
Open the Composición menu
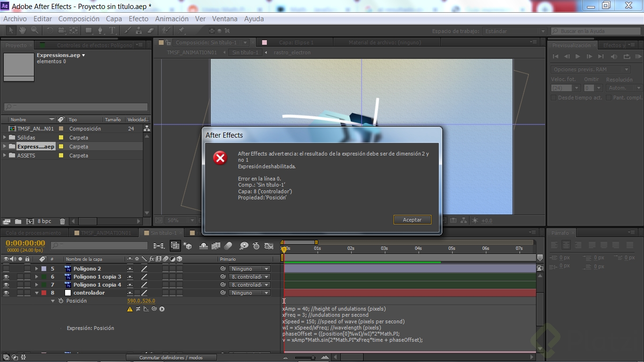coord(79,19)
